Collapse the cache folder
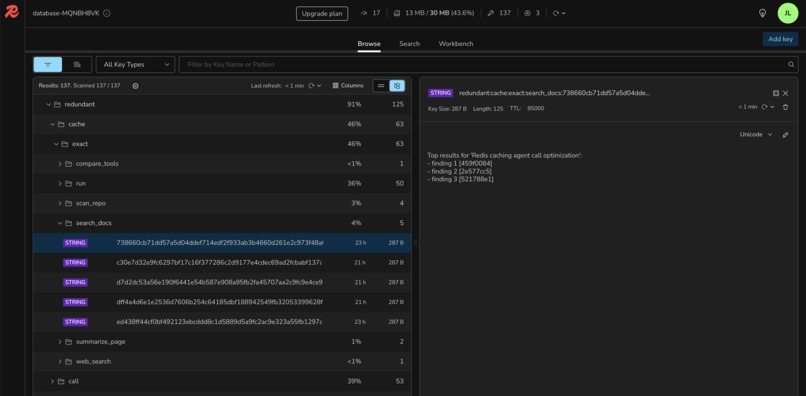Screen dimensions: 806x396 [52, 124]
